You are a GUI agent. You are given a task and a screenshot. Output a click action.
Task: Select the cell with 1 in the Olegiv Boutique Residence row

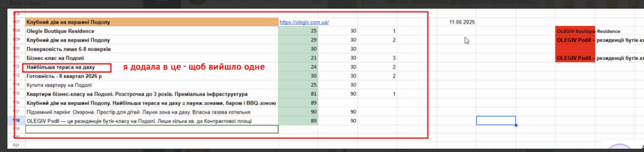point(378,31)
